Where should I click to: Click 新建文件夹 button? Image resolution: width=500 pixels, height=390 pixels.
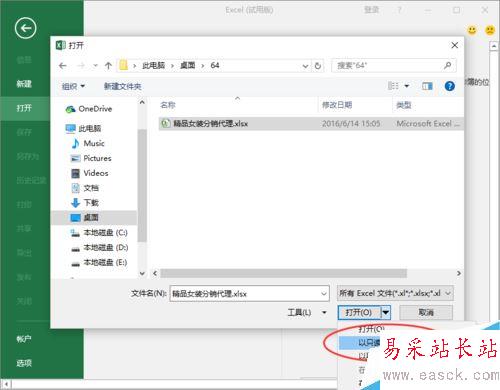123,87
